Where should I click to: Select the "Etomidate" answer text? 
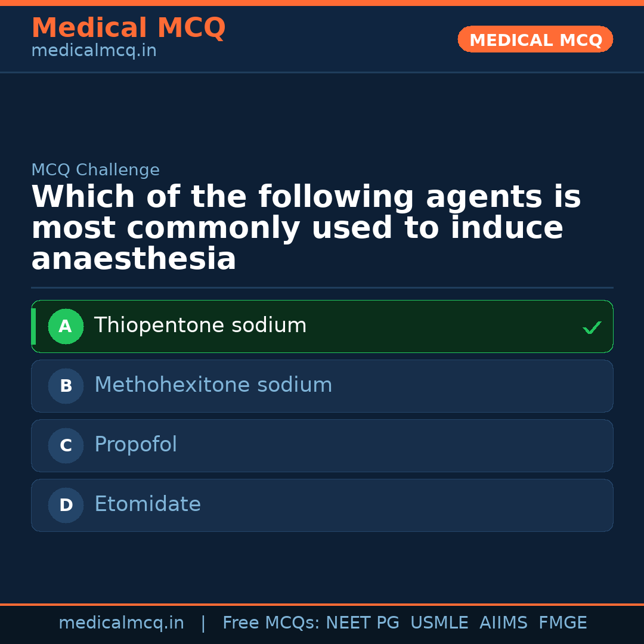pyautogui.click(x=147, y=504)
